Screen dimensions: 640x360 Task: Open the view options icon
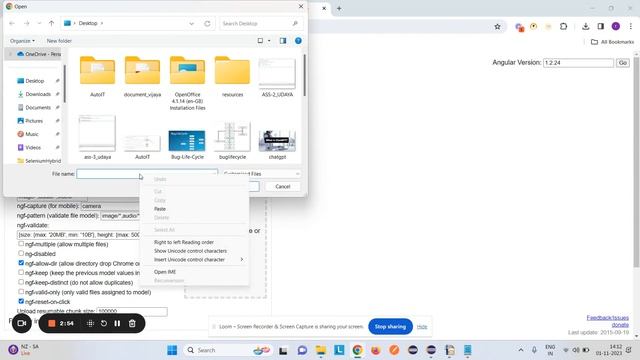coord(260,41)
